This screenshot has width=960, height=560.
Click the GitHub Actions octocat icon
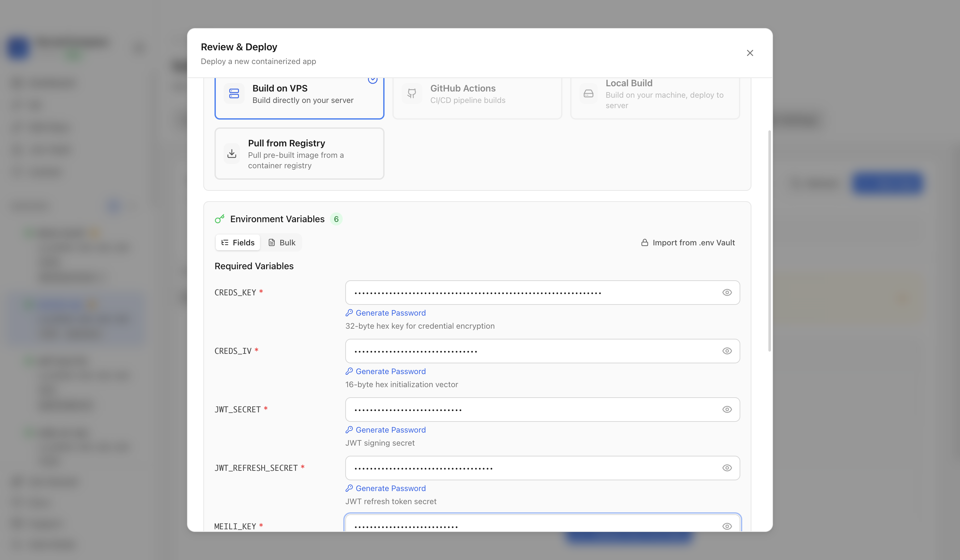412,93
